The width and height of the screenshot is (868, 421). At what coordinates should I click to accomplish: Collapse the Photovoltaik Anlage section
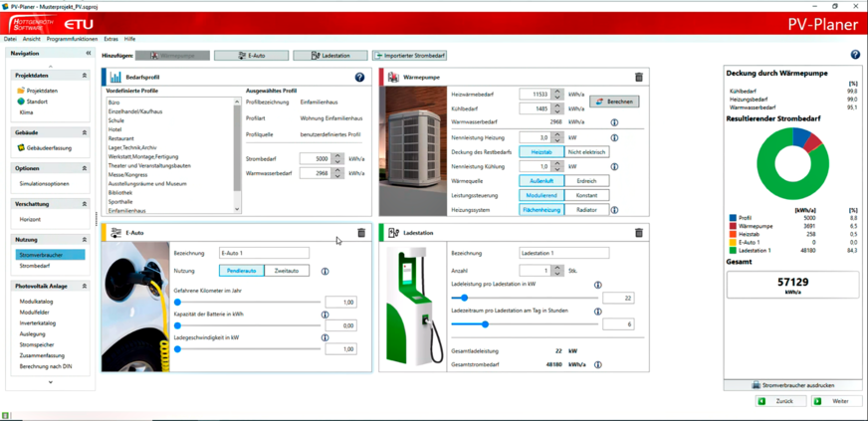click(x=85, y=286)
